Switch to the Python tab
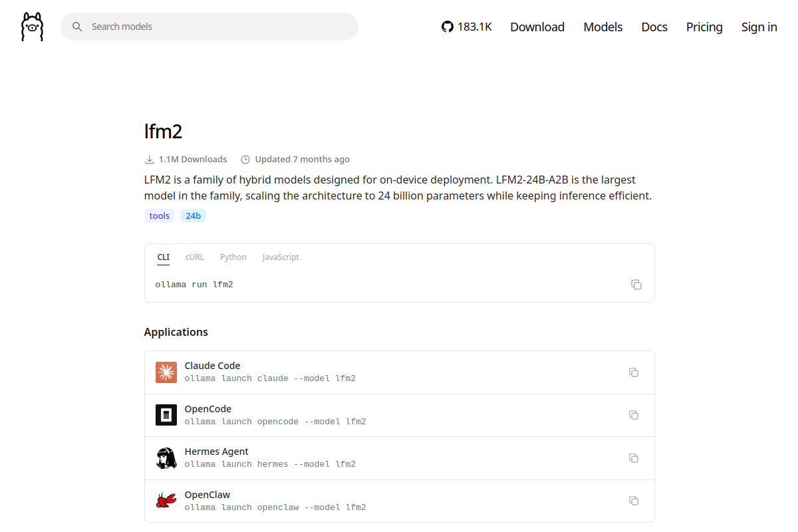 tap(233, 257)
